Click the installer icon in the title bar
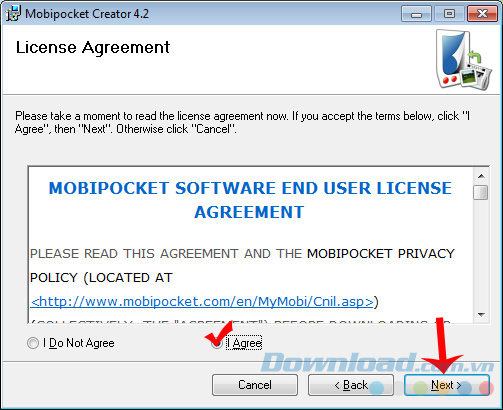This screenshot has height=410, width=503. point(13,13)
